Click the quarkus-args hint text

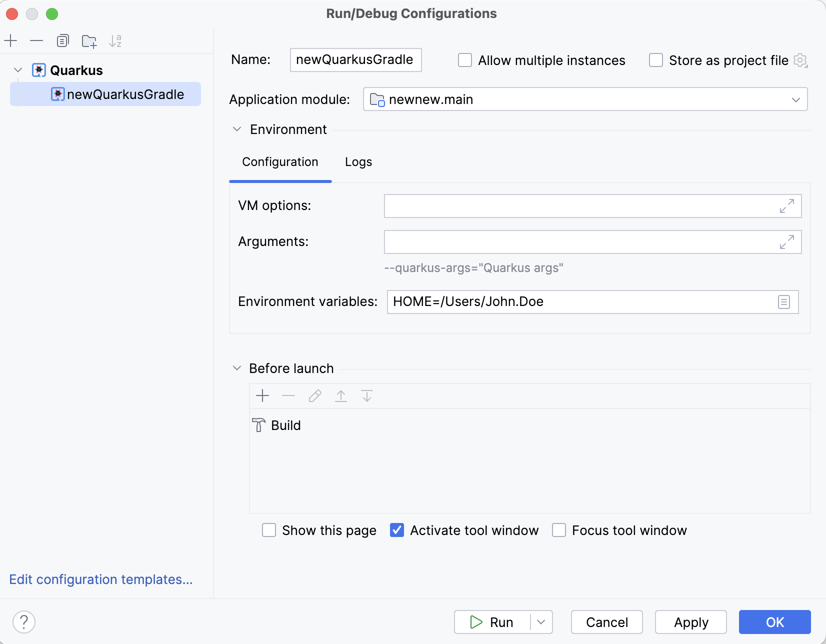[474, 268]
